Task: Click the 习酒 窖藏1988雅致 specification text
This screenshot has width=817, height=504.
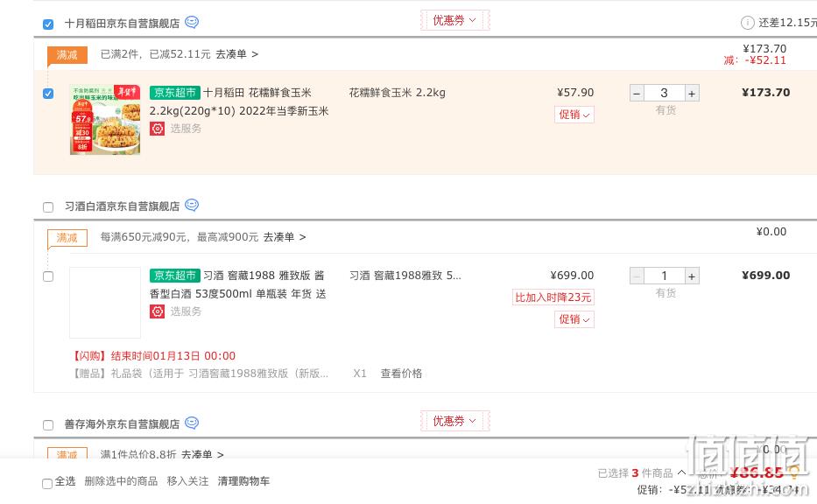Action: (x=405, y=276)
